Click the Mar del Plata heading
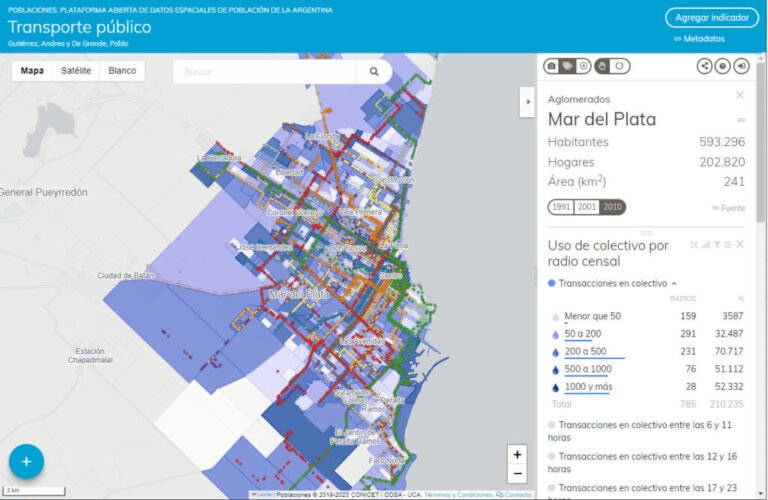The width and height of the screenshot is (768, 500). pyautogui.click(x=601, y=119)
